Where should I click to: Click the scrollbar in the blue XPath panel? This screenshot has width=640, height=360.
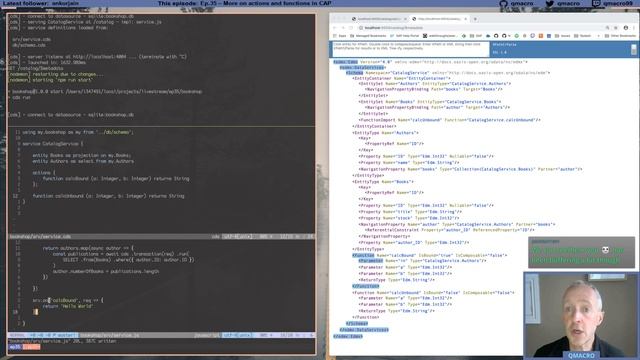click(x=633, y=49)
